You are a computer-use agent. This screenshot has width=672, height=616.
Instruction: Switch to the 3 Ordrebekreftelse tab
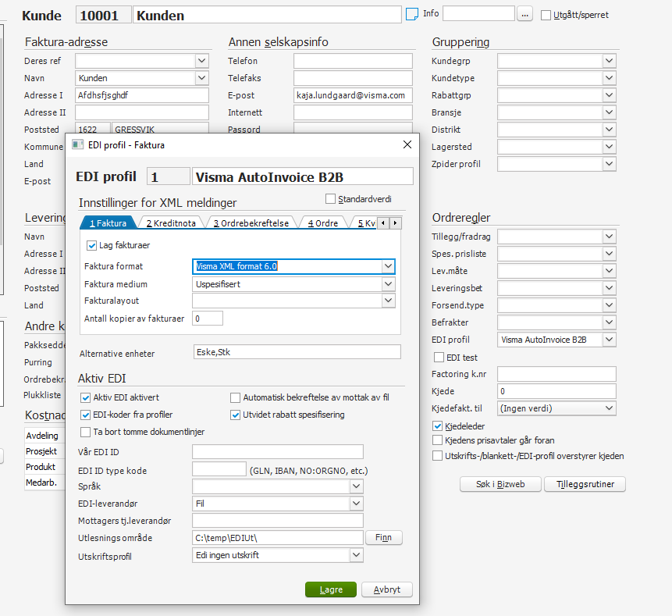click(x=251, y=223)
